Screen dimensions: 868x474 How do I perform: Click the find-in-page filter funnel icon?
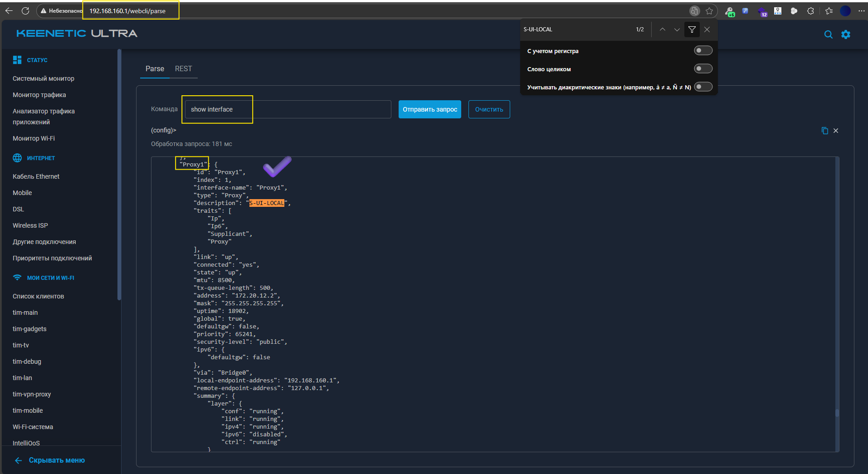(692, 29)
